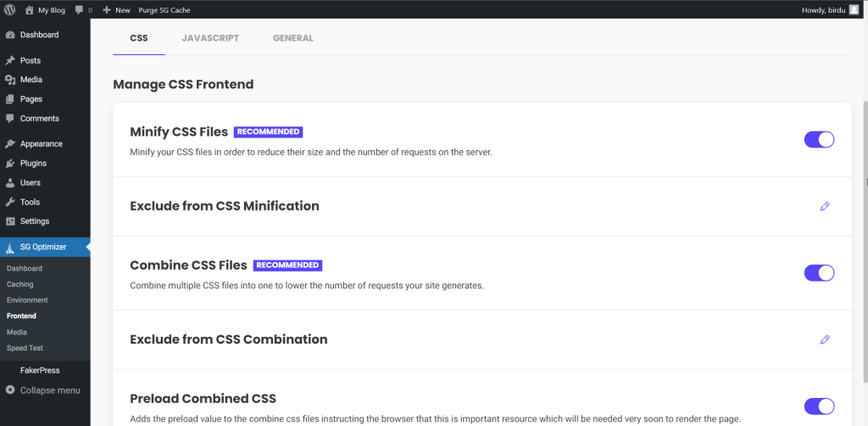Image resolution: width=868 pixels, height=426 pixels.
Task: Click the Posts pin icon
Action: click(x=10, y=60)
